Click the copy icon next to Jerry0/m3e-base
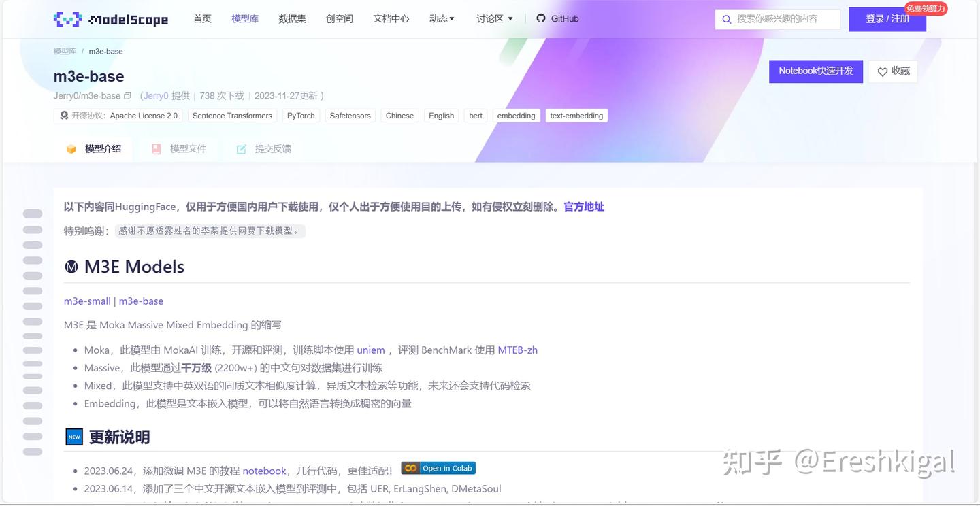 [127, 96]
